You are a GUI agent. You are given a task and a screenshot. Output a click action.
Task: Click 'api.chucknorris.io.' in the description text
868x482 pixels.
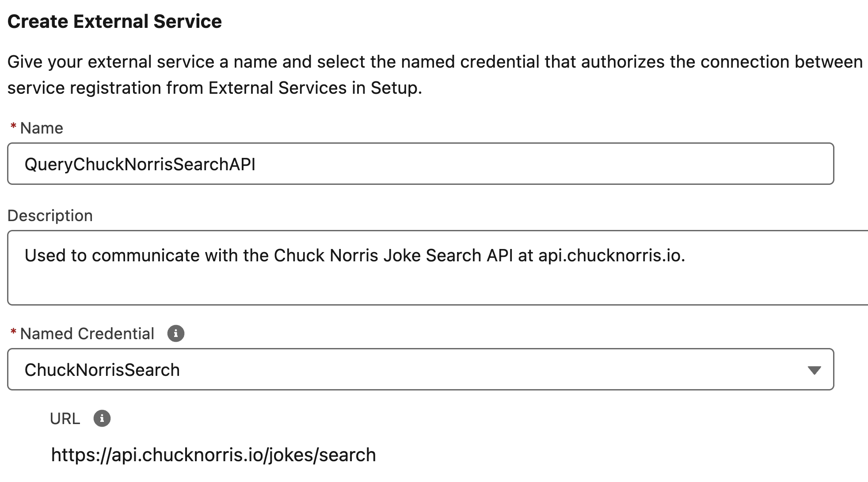pyautogui.click(x=611, y=256)
